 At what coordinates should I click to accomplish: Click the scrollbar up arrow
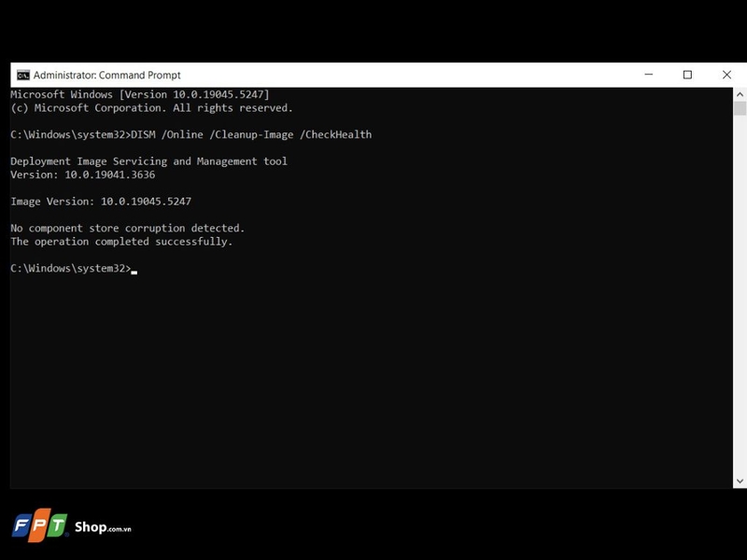(740, 92)
